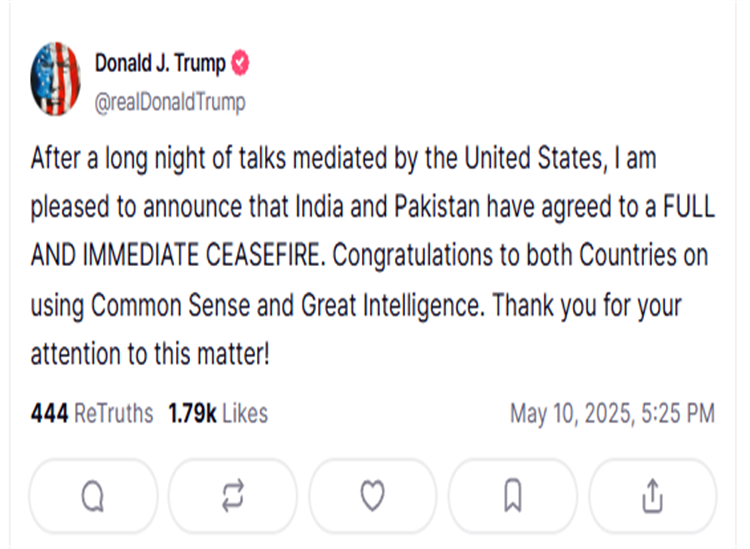View the list of 444 ReTruths
The height and width of the screenshot is (549, 750).
point(92,414)
